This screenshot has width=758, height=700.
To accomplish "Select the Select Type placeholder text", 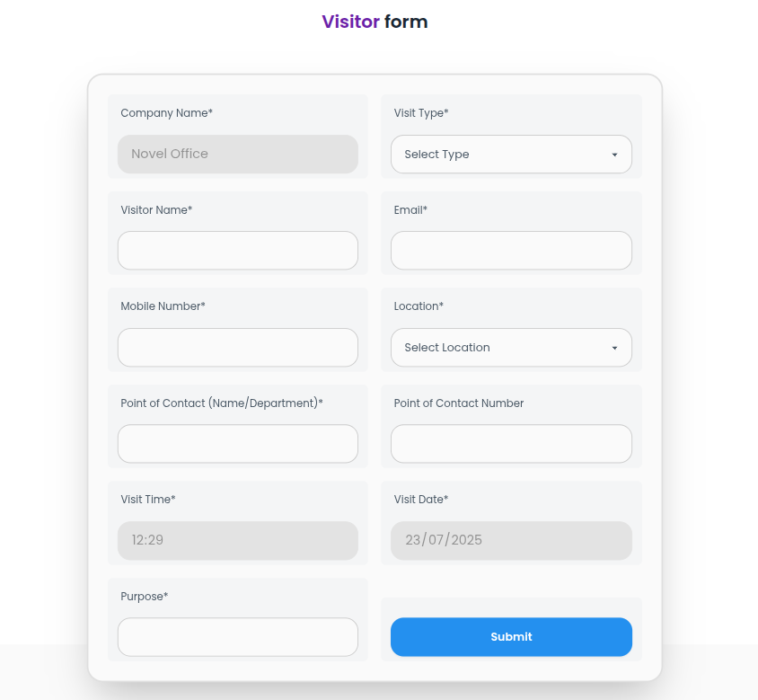I will point(436,154).
